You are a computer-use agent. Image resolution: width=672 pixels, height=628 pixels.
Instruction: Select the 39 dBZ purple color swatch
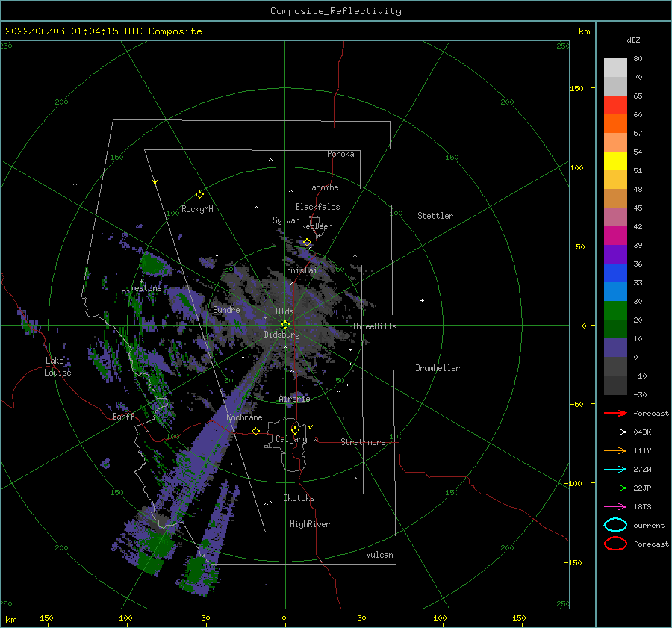pyautogui.click(x=615, y=254)
